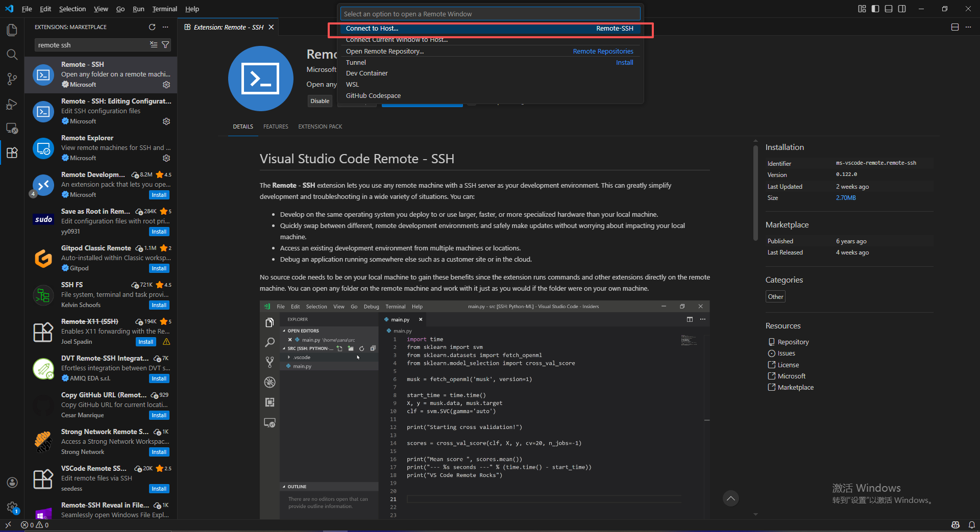The image size is (980, 532).
Task: Open the Help menu
Action: (x=192, y=9)
